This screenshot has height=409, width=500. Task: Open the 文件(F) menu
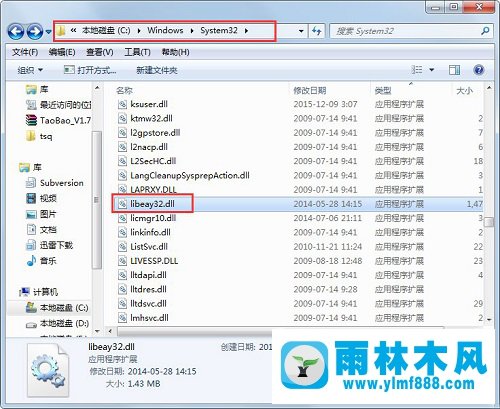coord(25,52)
